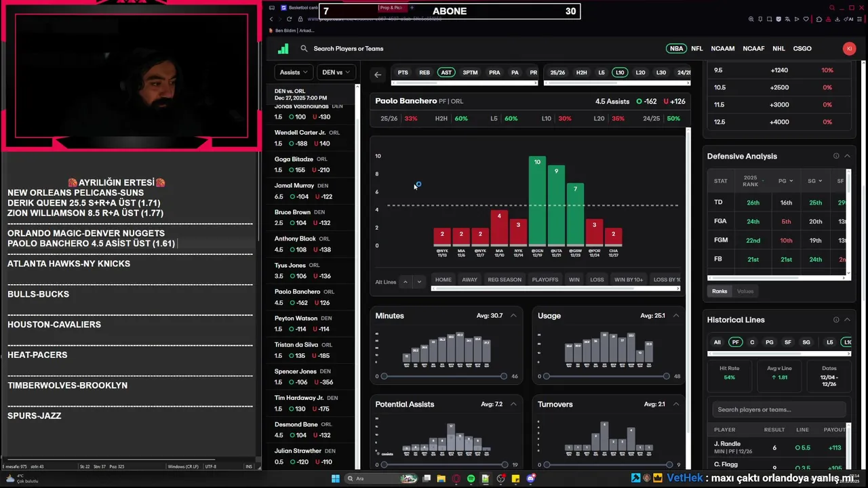Filter chart by PLAYOFFS
Image resolution: width=868 pixels, height=488 pixels.
coord(545,279)
